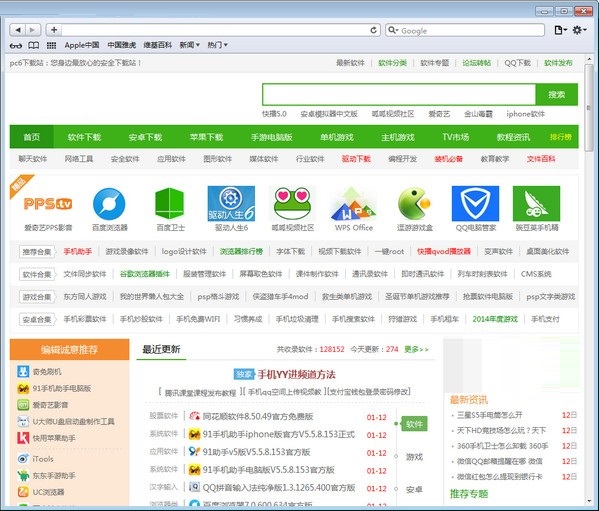Switch to the 安卓 list tab
The width and height of the screenshot is (599, 511).
tap(414, 489)
